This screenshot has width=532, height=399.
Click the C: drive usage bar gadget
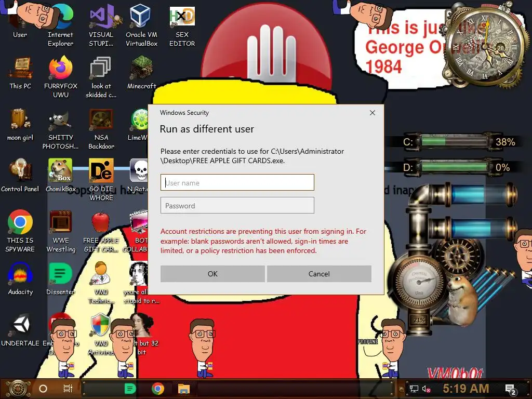pos(454,141)
